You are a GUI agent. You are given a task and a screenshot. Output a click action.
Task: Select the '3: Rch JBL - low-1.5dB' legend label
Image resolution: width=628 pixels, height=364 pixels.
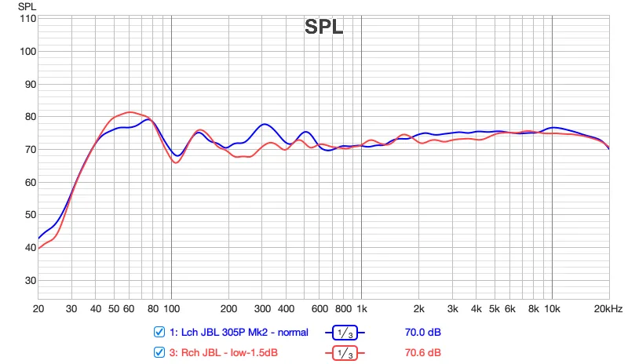point(224,353)
